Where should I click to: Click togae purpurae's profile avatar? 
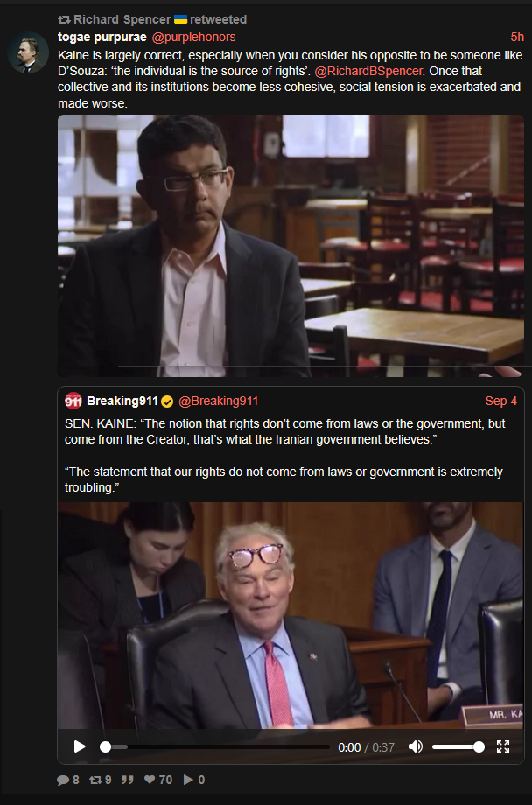pos(28,52)
